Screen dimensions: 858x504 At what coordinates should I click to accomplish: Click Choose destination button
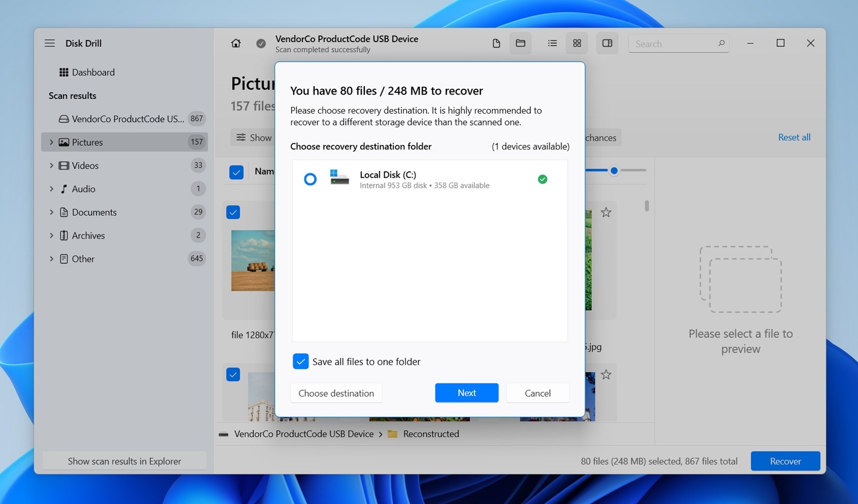(336, 393)
